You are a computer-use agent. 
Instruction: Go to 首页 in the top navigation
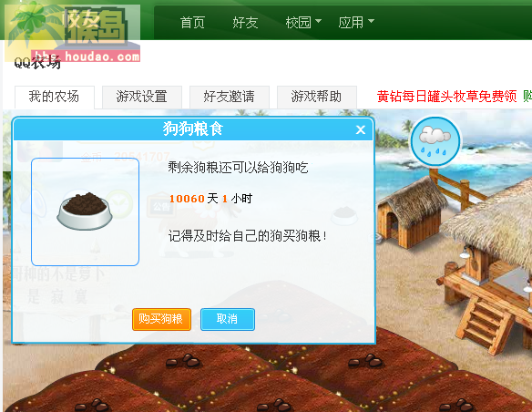pos(192,23)
